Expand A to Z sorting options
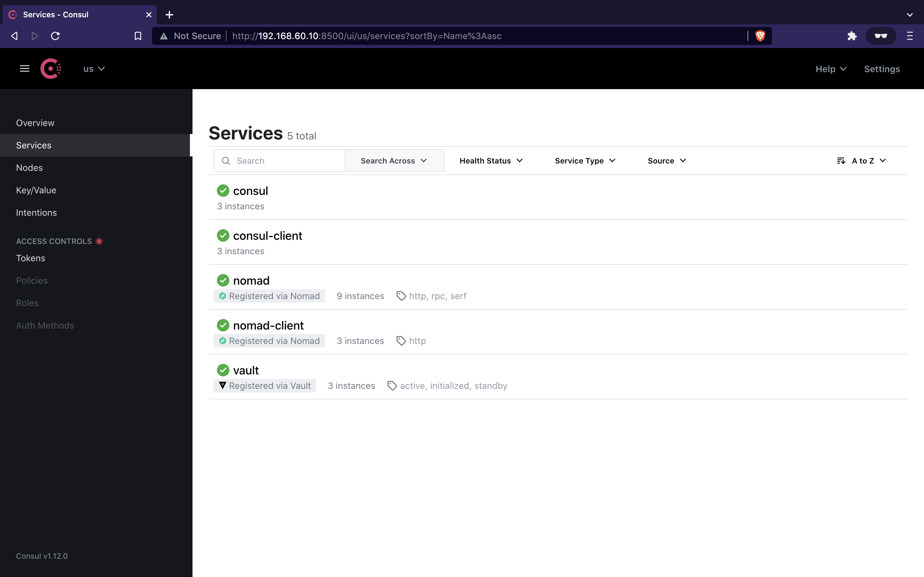924x577 pixels. coord(861,160)
